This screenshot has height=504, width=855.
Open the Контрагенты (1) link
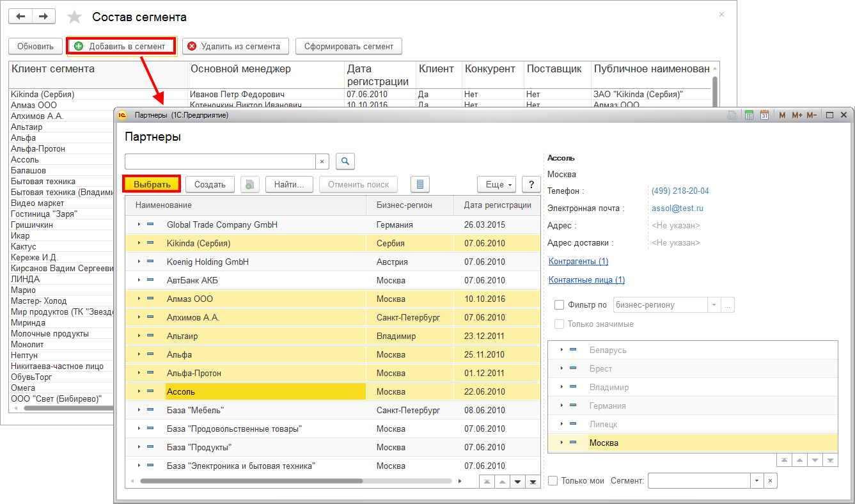click(x=578, y=262)
